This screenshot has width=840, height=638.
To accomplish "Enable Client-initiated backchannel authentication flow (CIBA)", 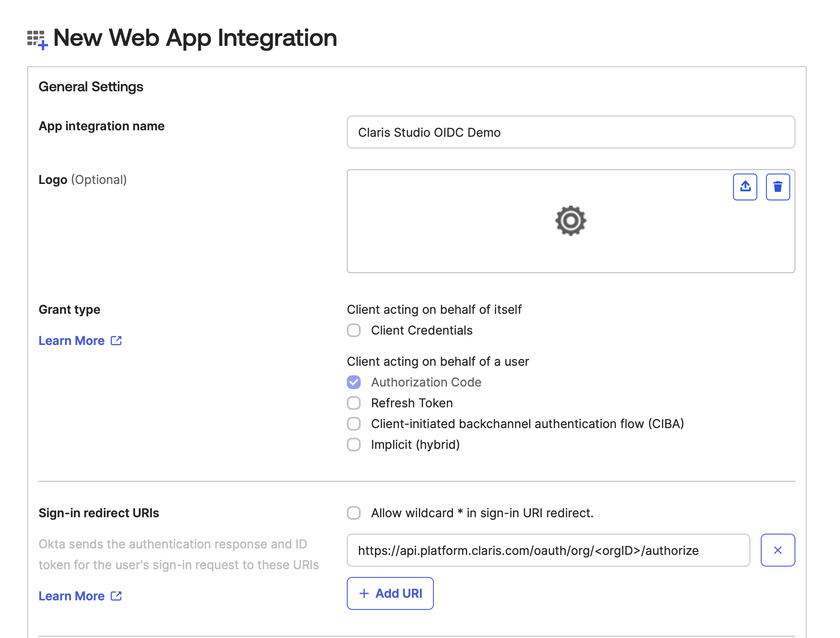I will click(354, 424).
